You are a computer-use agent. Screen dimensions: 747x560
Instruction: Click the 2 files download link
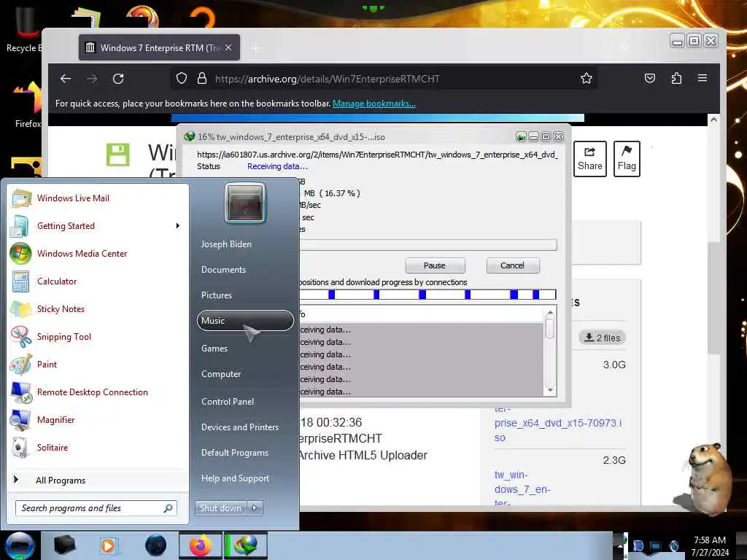pos(602,338)
